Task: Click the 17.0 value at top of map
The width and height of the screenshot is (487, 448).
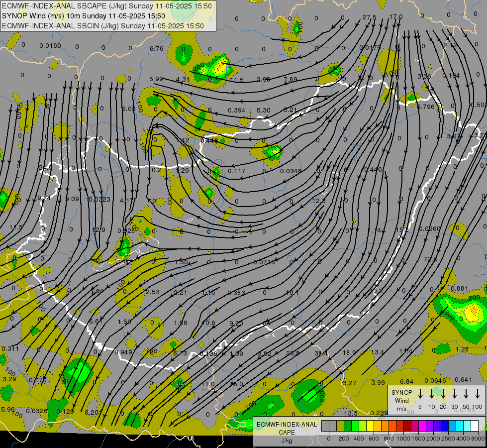Action: (x=396, y=17)
